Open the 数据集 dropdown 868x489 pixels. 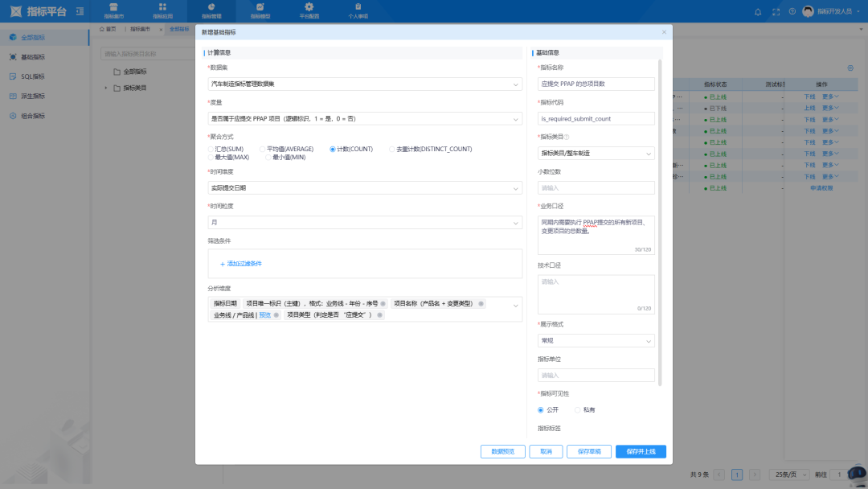click(x=365, y=84)
